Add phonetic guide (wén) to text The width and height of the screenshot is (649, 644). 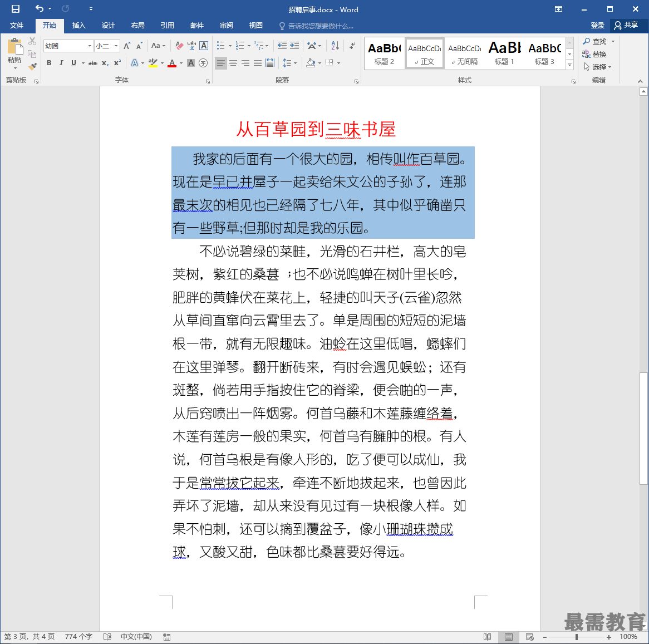(x=191, y=46)
